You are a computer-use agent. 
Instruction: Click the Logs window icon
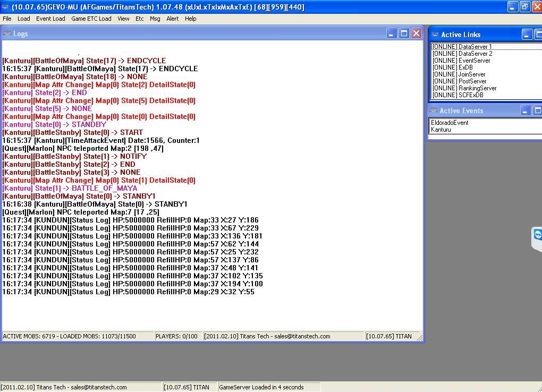(7, 33)
